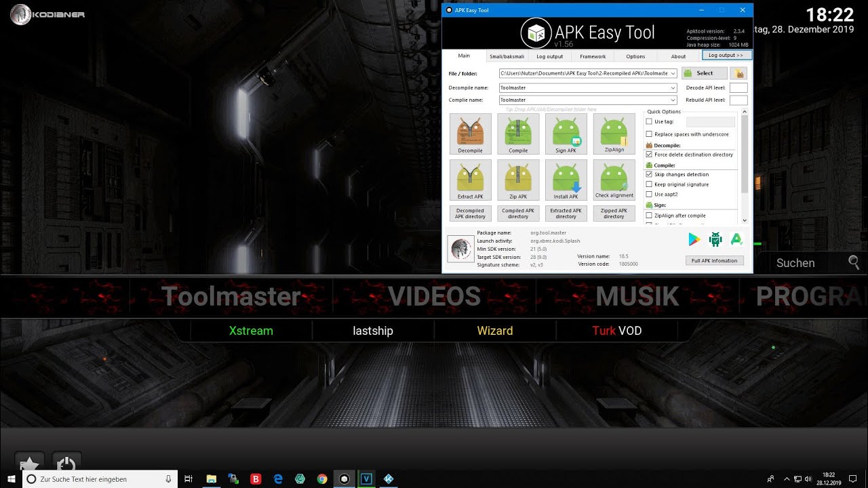Click the Decompile android icon button
This screenshot has height=488, width=868.
[470, 134]
